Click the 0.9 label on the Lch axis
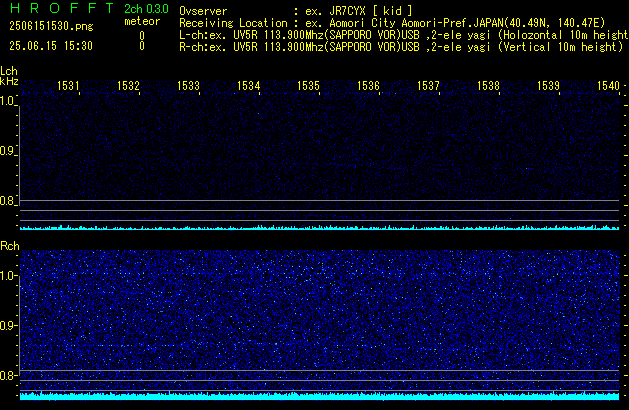 (7, 151)
